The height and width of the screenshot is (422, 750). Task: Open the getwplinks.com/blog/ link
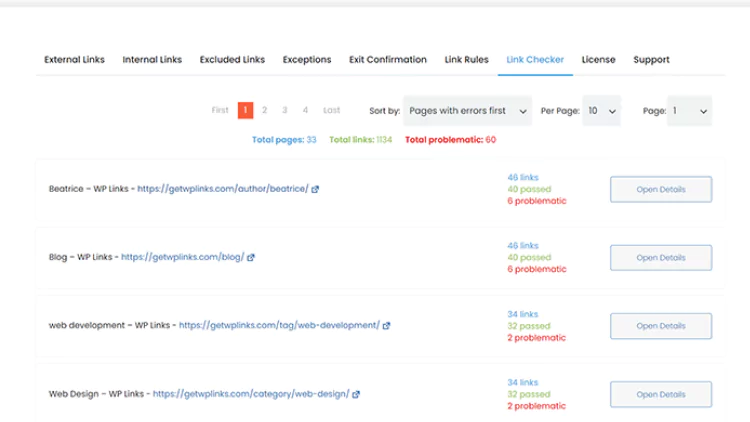point(182,257)
